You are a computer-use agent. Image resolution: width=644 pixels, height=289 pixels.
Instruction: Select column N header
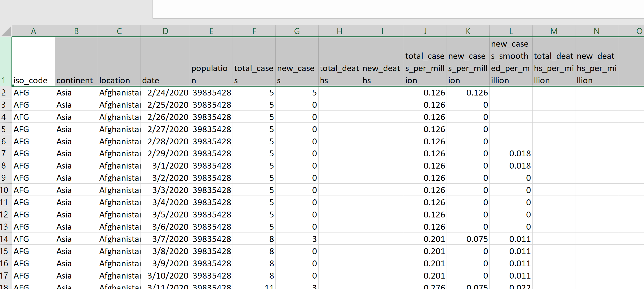pyautogui.click(x=597, y=31)
